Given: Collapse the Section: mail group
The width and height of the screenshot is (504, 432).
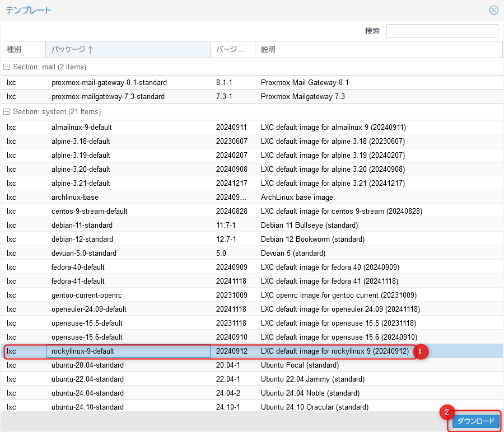Looking at the screenshot, I should click(x=7, y=67).
